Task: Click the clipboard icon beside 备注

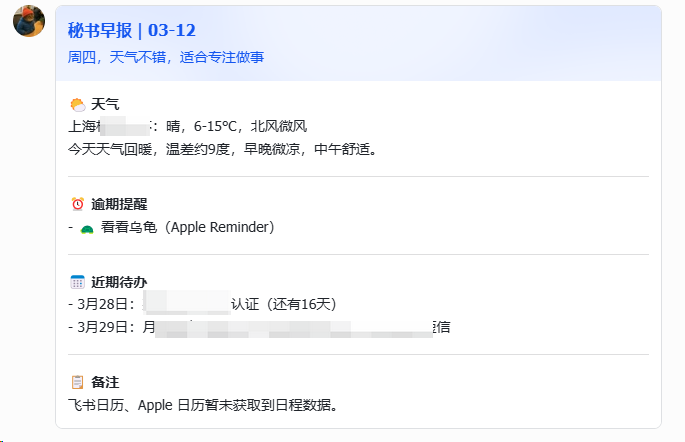Action: click(x=77, y=382)
